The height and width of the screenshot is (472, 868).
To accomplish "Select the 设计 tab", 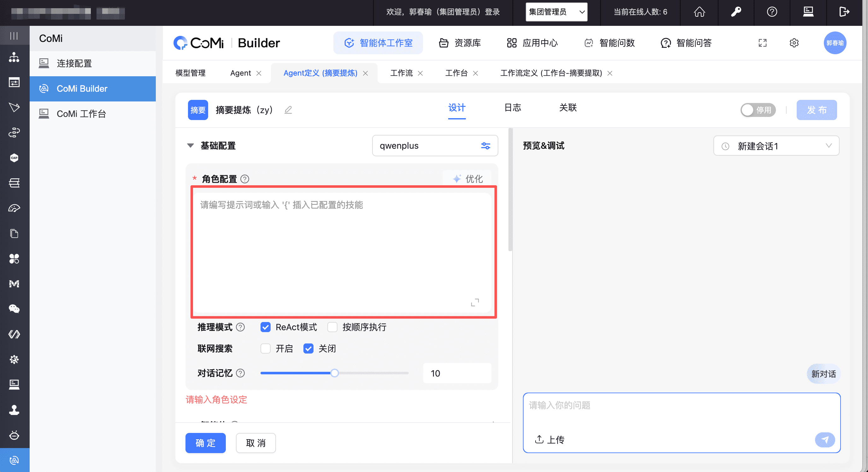I will [457, 108].
